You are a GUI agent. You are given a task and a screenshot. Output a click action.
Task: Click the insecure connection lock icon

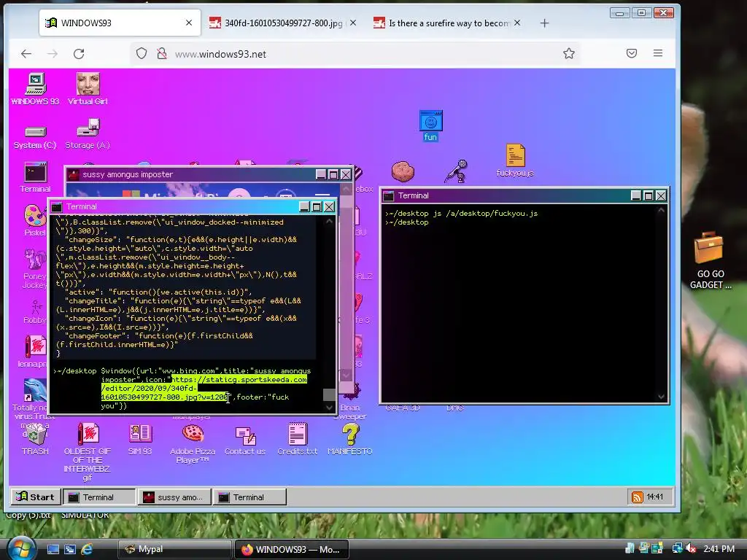click(162, 53)
